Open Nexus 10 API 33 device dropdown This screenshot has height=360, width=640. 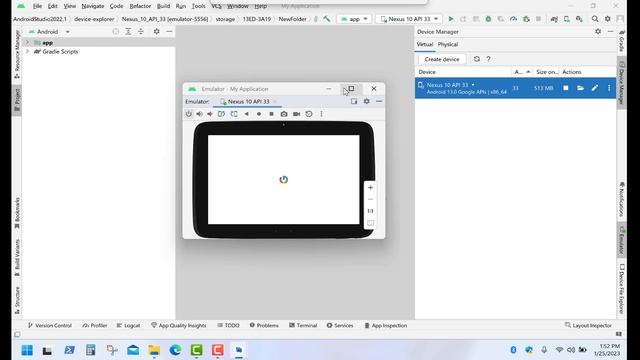click(409, 19)
